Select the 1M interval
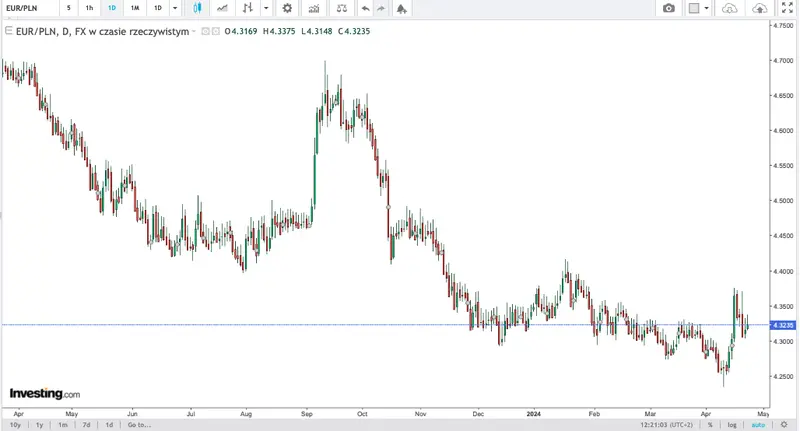 click(x=135, y=8)
